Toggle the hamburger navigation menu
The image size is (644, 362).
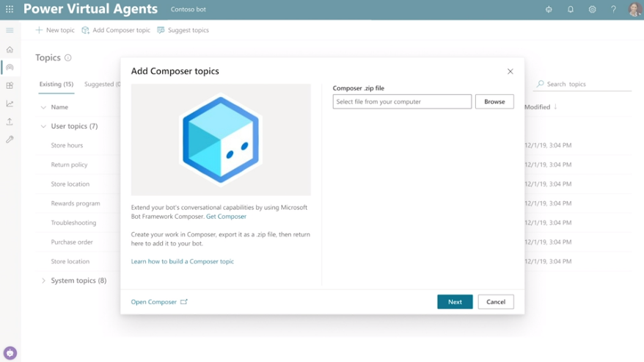(x=10, y=30)
